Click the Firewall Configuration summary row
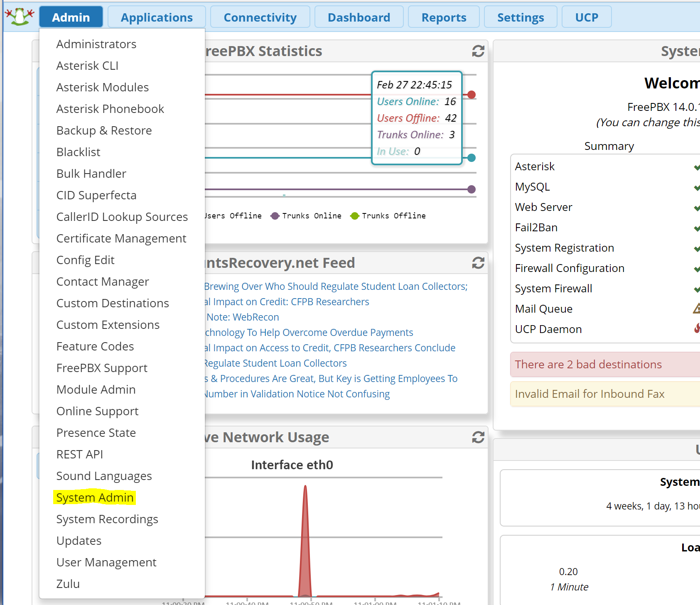This screenshot has height=605, width=700. coord(606,268)
